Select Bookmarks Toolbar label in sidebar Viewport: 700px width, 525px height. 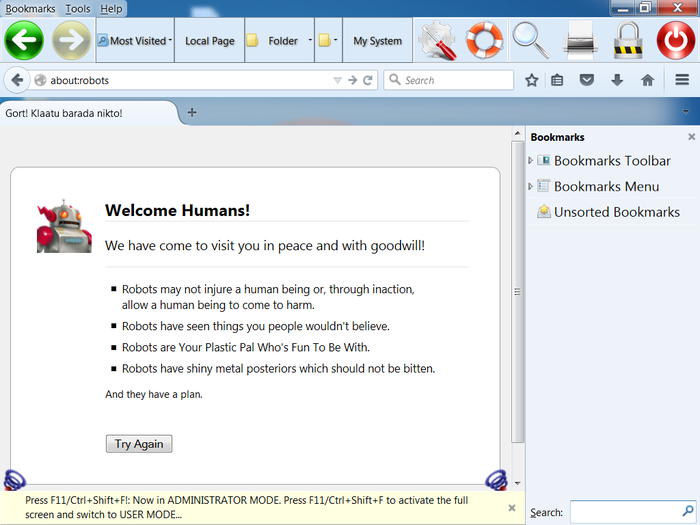coord(612,161)
